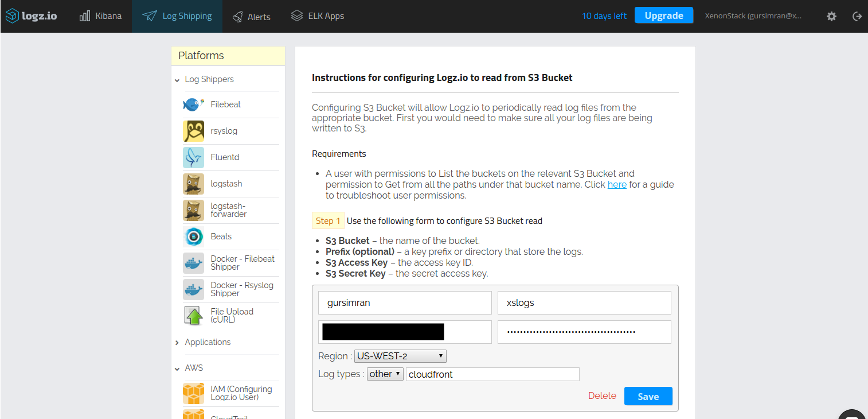Click the Prefix field containing xslogs
Screen dimensions: 868x419
pos(584,302)
